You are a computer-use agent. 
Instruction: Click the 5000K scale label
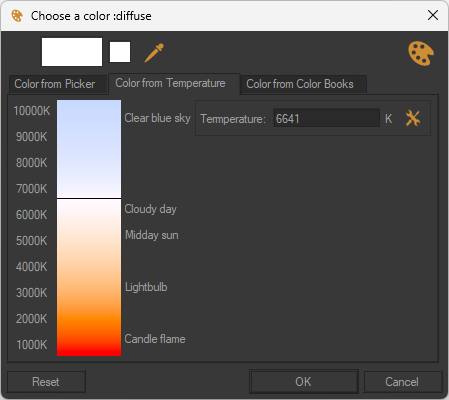[x=32, y=241]
